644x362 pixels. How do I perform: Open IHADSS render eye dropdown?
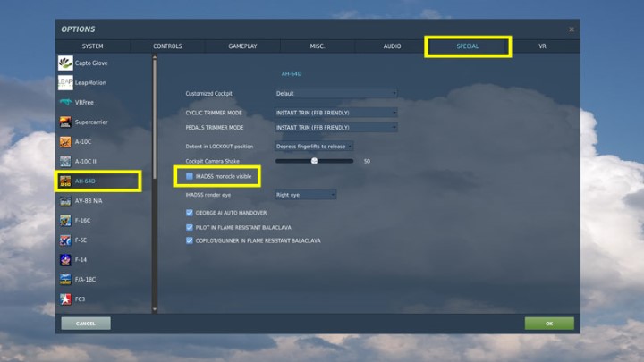pyautogui.click(x=305, y=194)
